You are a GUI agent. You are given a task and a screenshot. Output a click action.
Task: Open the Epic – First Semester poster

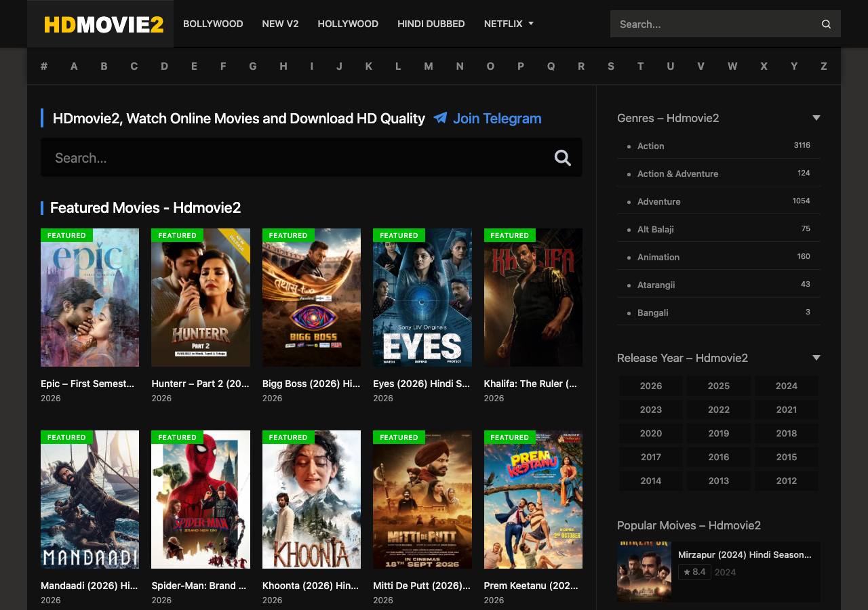coord(90,298)
